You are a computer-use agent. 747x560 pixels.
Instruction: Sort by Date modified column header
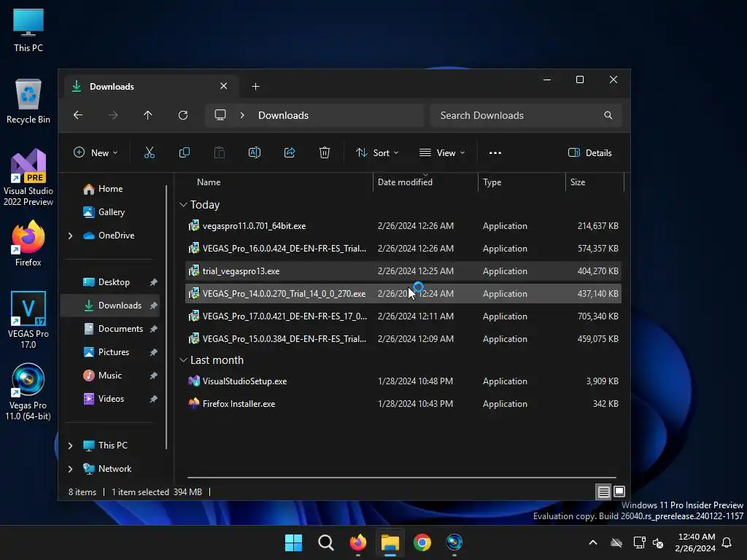[x=425, y=182]
